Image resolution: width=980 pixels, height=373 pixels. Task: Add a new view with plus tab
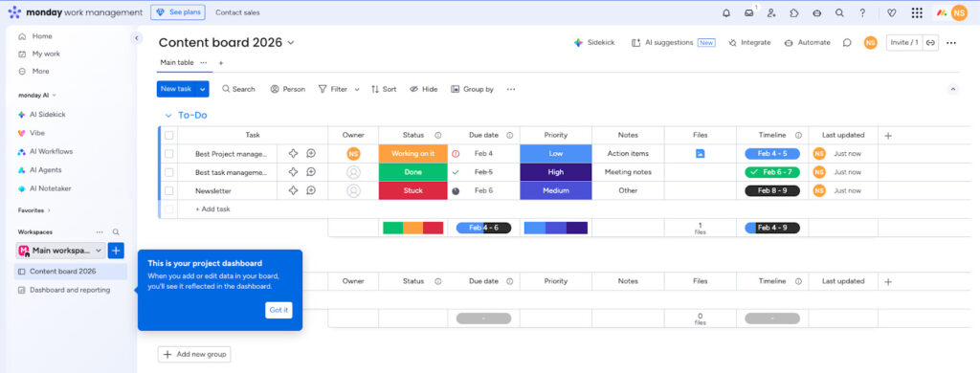coord(221,62)
